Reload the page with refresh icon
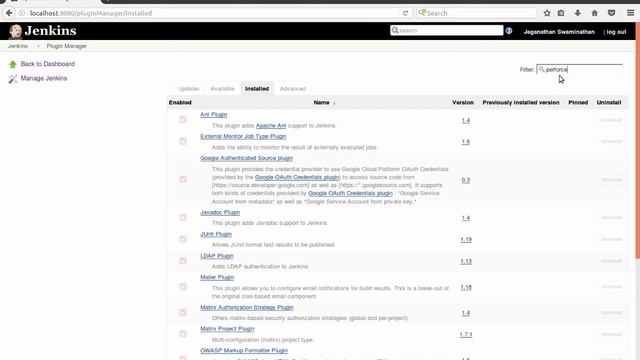 click(x=405, y=13)
